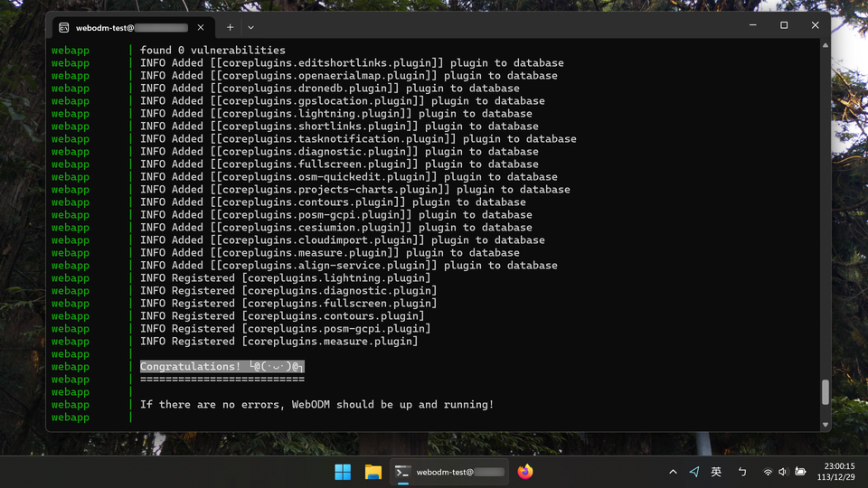Close the terminal window
Image resolution: width=868 pixels, height=488 pixels.
pos(815,25)
